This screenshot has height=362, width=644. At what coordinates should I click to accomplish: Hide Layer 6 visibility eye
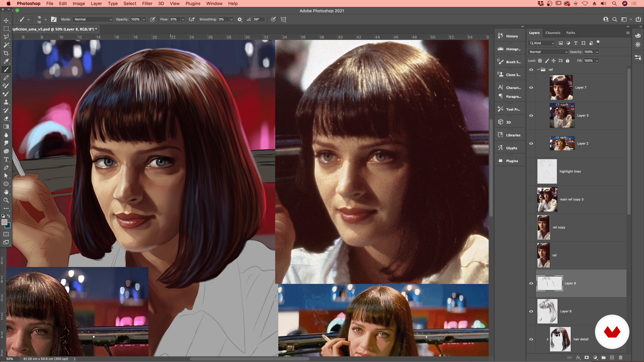pos(531,312)
